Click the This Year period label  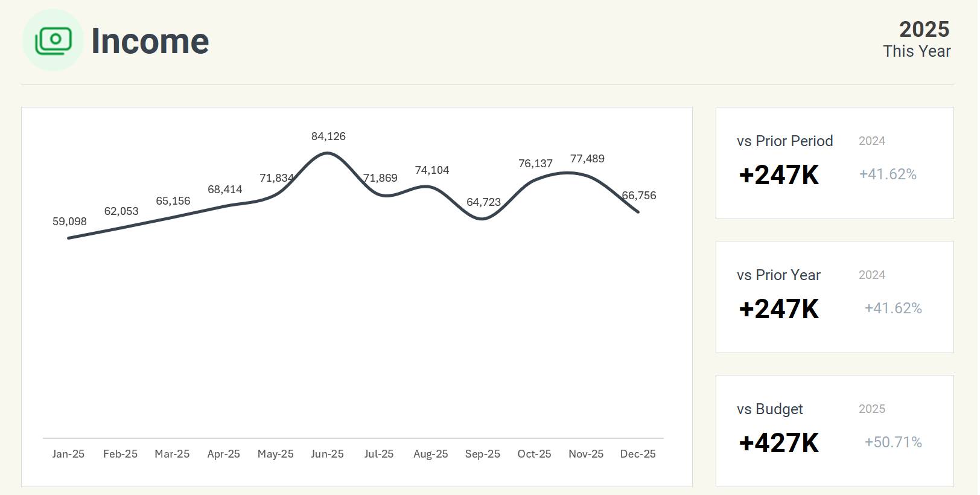(916, 51)
